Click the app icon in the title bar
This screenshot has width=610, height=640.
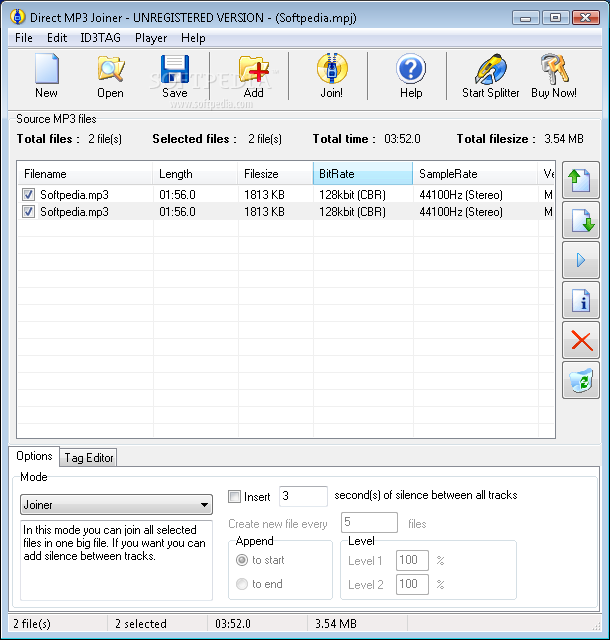click(x=18, y=17)
